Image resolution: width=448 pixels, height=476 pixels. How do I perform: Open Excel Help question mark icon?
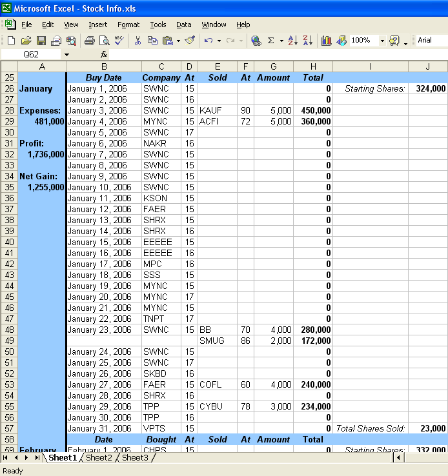coord(394,41)
